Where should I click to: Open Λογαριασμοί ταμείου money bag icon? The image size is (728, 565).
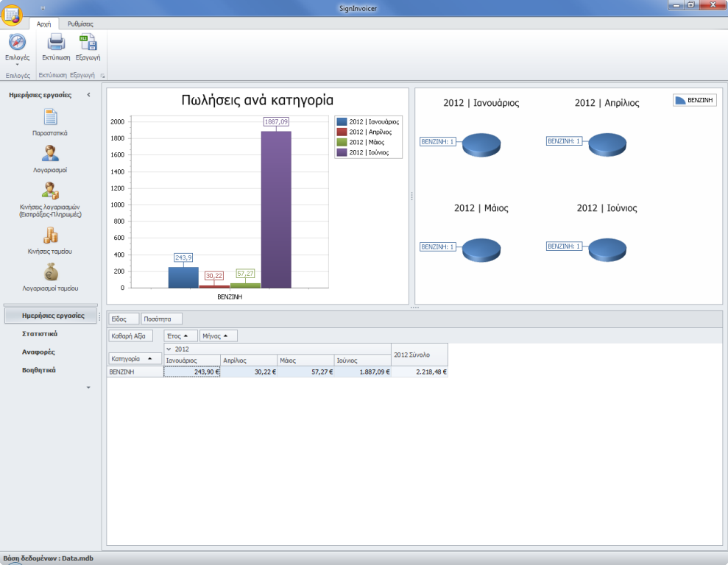point(51,272)
